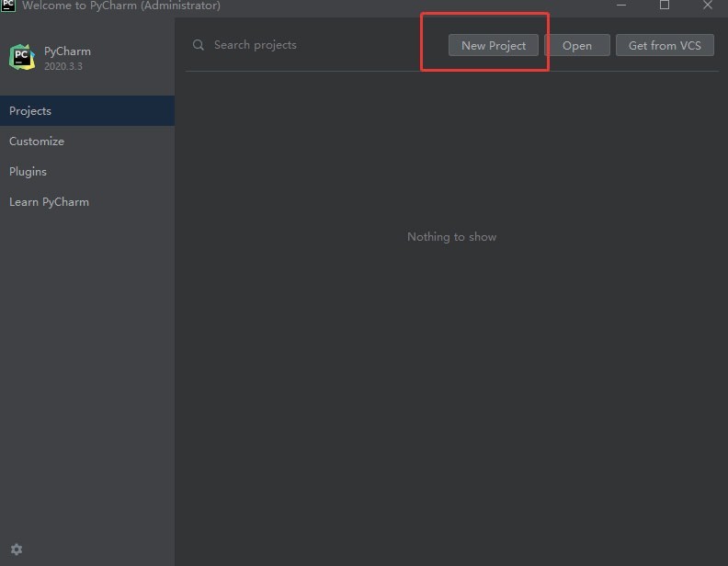Click the version text 2020.3.3

[x=63, y=66]
